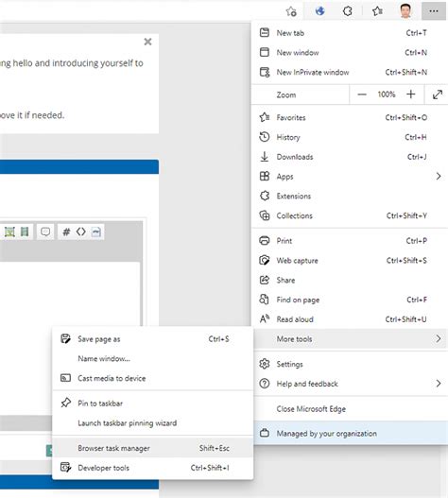
Task: Select Find on page
Action: tap(349, 300)
